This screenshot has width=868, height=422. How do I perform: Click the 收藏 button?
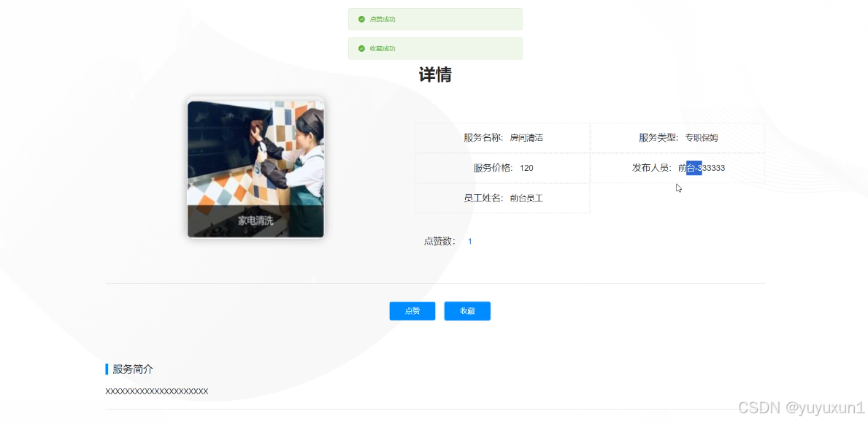tap(467, 311)
